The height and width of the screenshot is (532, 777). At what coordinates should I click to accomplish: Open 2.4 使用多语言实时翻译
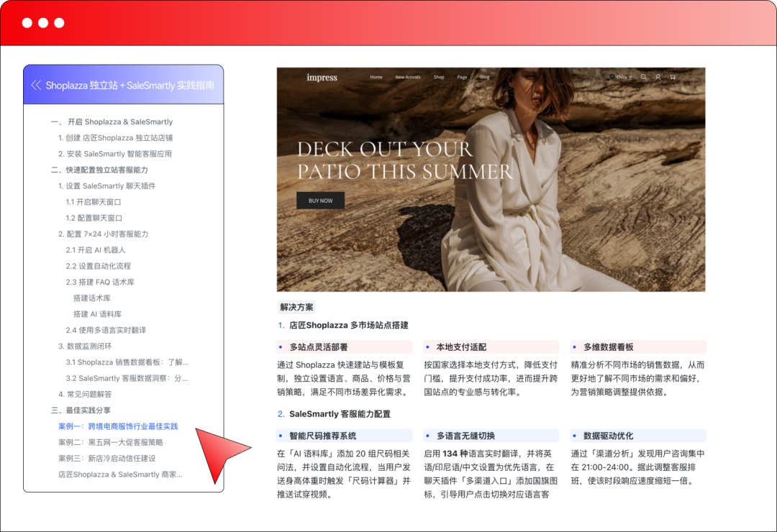pos(106,330)
